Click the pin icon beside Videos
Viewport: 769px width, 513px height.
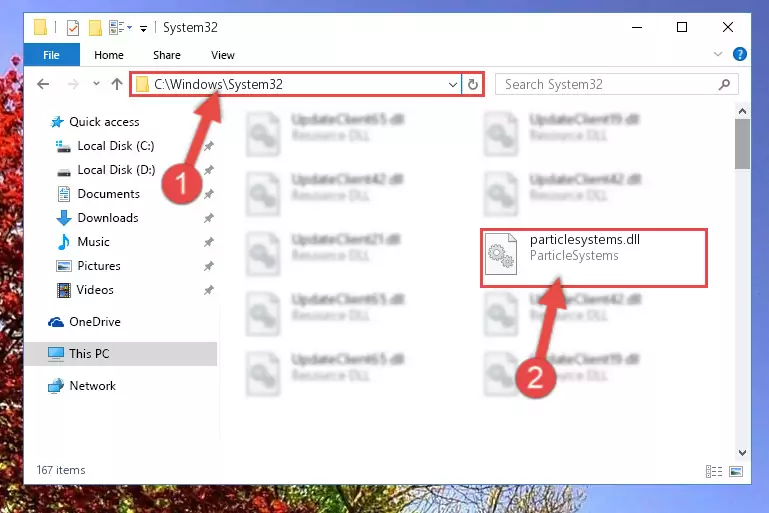tap(208, 290)
